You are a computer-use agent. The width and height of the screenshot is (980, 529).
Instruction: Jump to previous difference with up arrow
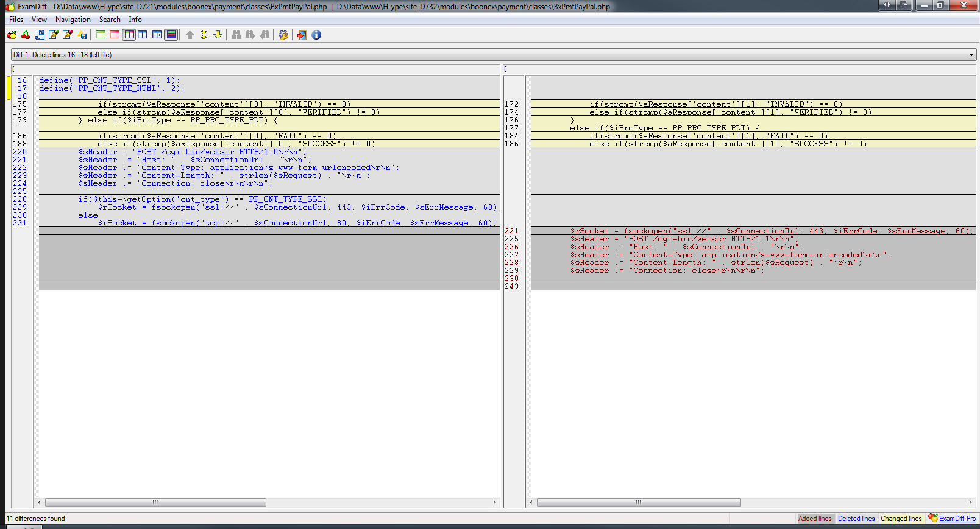click(x=190, y=35)
